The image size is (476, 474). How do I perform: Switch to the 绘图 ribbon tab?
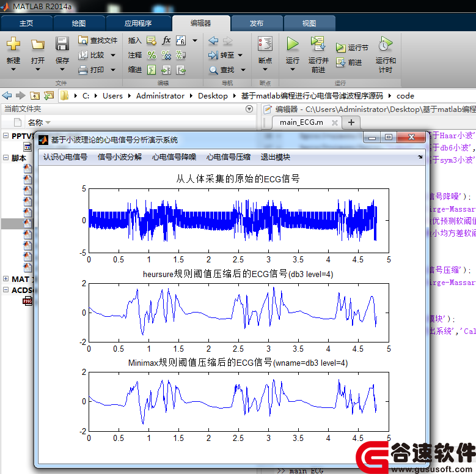(x=79, y=23)
